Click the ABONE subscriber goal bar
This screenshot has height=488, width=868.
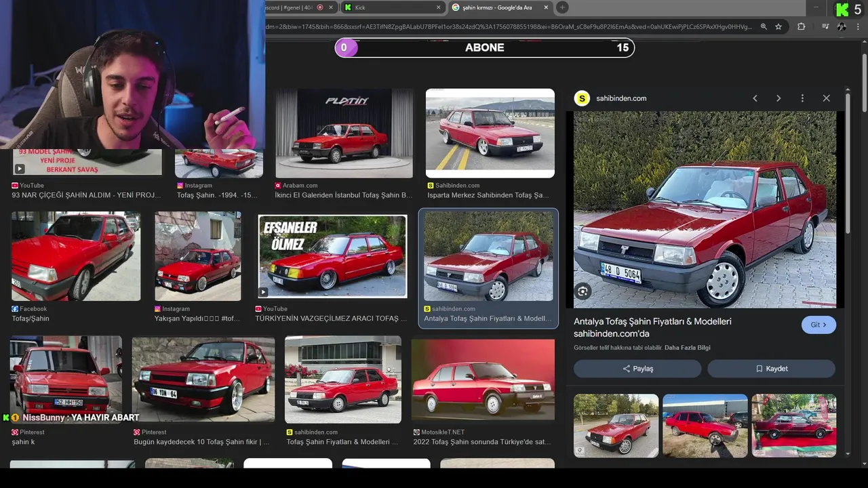point(485,47)
